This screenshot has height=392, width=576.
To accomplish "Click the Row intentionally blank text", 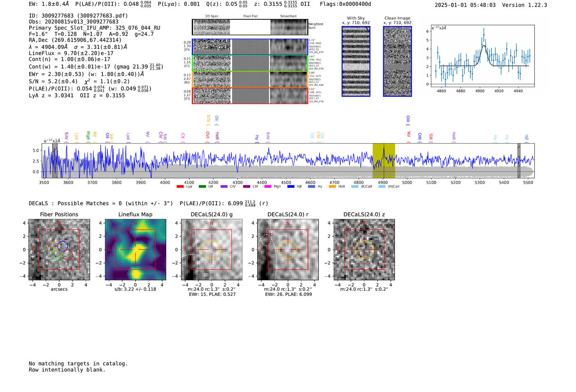I will click(x=67, y=370).
